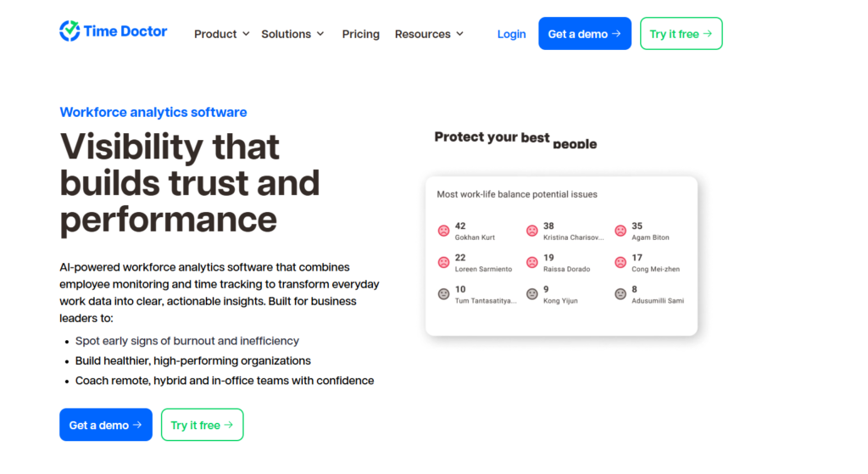Click the name Kristina Charisov...
868x474 pixels.
click(574, 237)
